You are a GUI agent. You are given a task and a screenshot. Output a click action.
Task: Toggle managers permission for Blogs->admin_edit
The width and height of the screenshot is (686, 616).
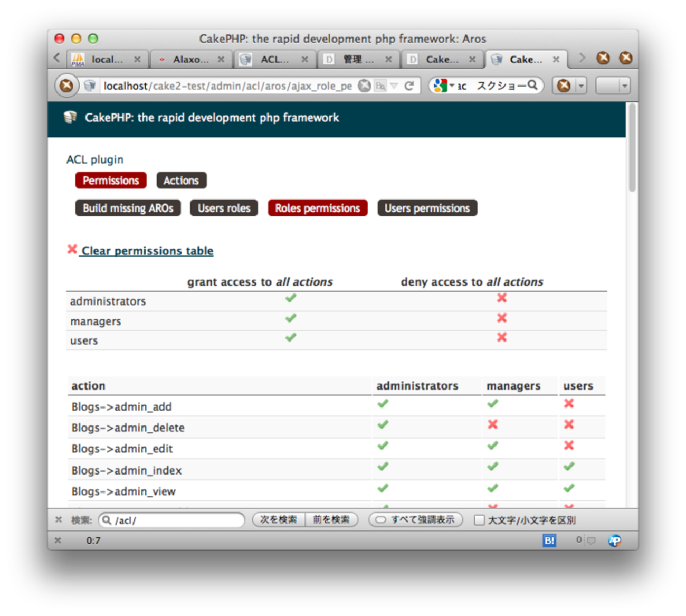[x=492, y=446]
